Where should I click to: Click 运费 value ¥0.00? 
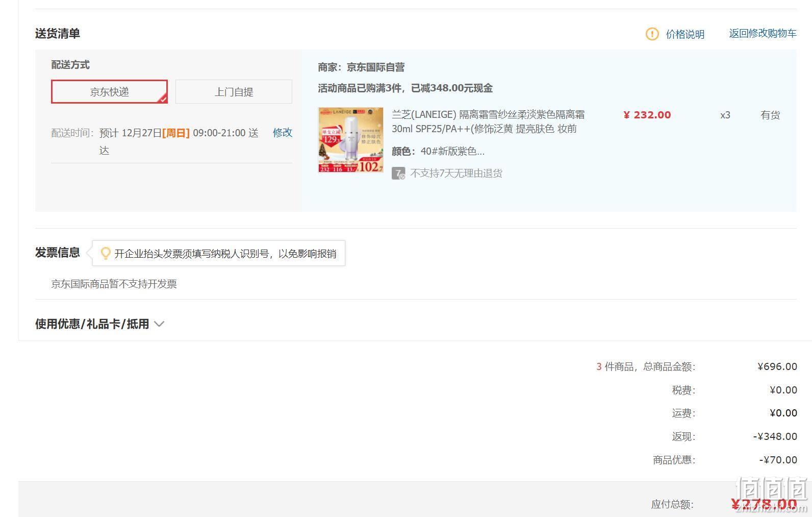coord(783,413)
